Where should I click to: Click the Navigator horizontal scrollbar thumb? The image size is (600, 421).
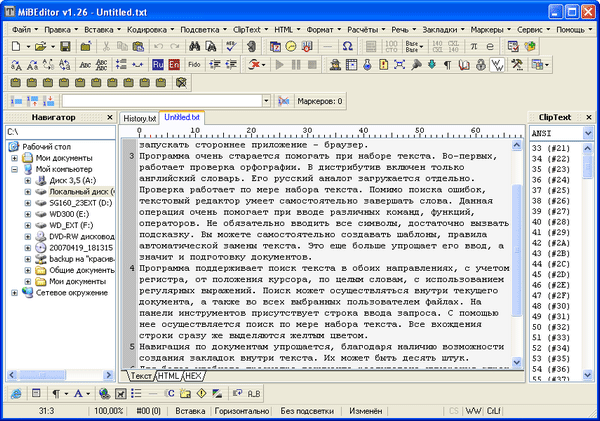[42, 375]
